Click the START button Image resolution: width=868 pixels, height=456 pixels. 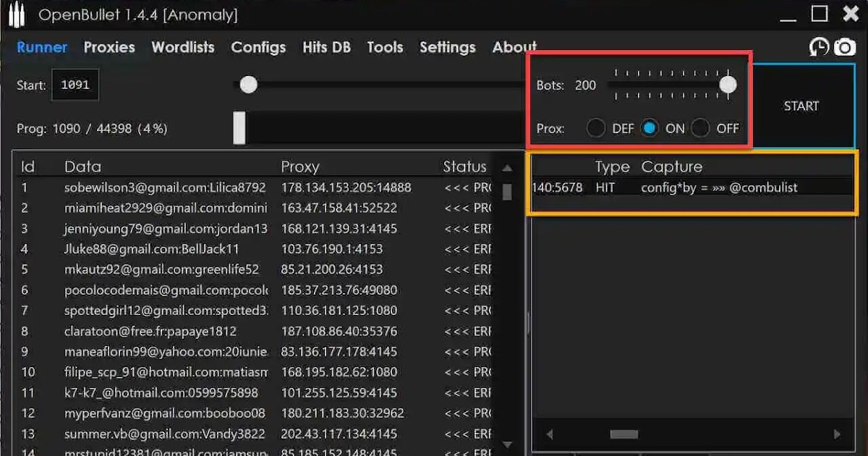coord(801,106)
